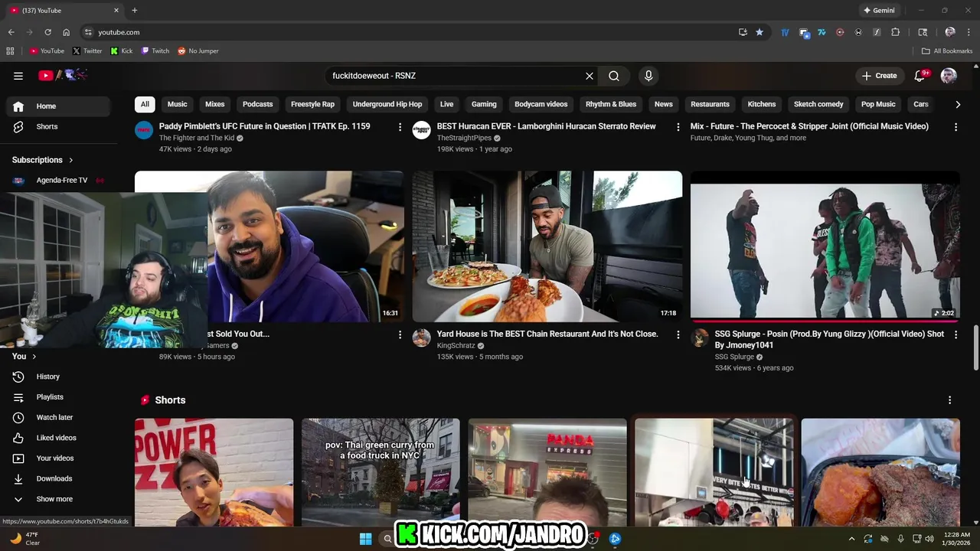The width and height of the screenshot is (980, 551).
Task: Select the Freestyle Rap chip
Action: [312, 104]
